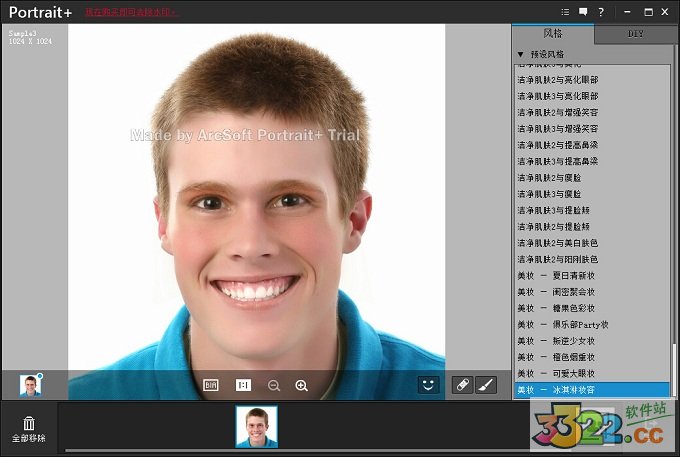Apply the 洁净肌肤2与美白肤色 preset
This screenshot has width=680, height=457.
(557, 243)
